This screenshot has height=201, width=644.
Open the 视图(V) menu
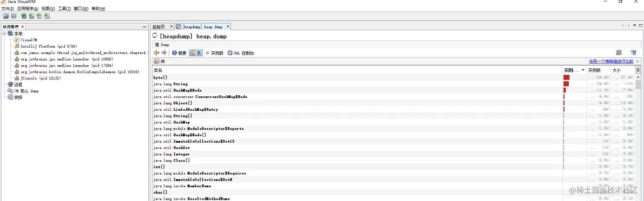[48, 9]
